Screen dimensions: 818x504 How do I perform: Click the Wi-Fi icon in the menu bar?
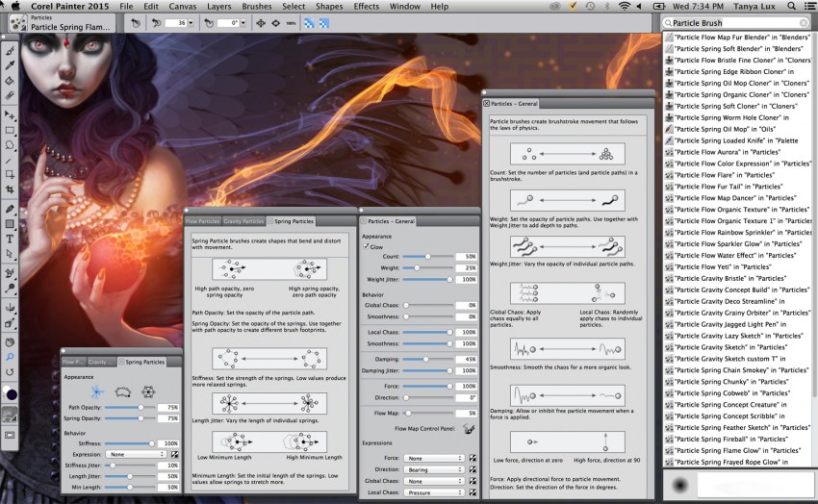(624, 7)
